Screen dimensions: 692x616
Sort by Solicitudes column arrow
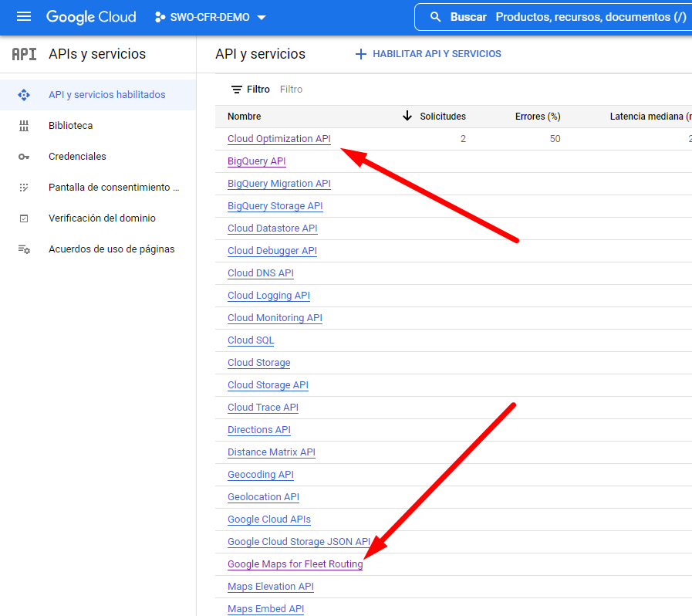click(407, 117)
